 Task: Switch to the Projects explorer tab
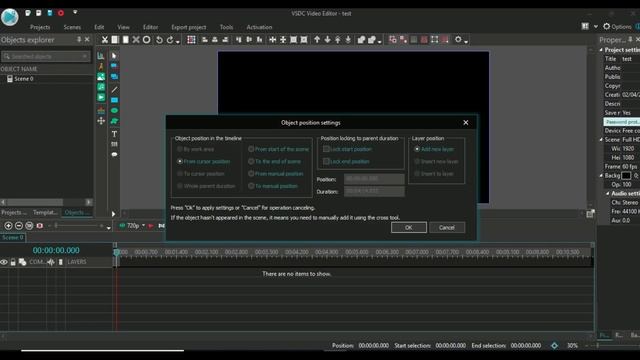tap(13, 212)
